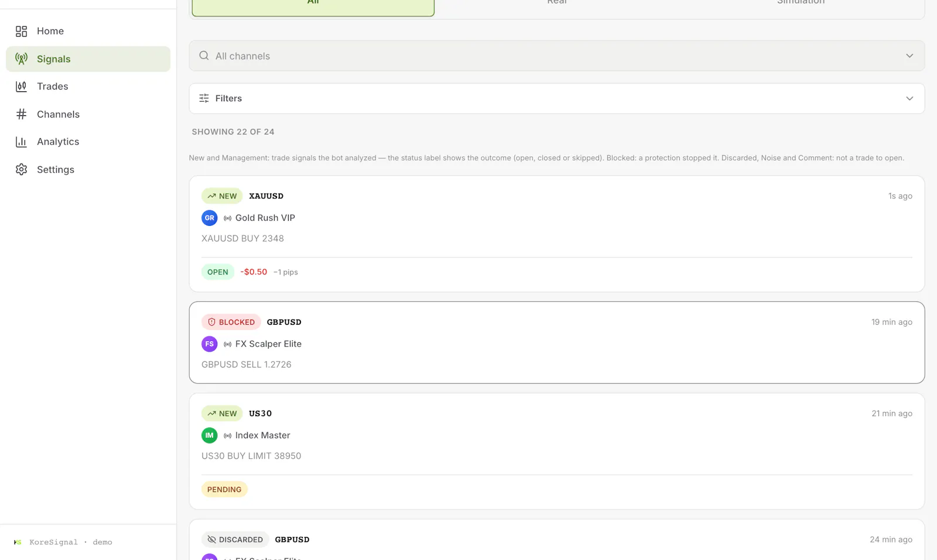937x560 pixels.
Task: Click the crossed-eye icon in DISCARDED badge
Action: (x=212, y=540)
